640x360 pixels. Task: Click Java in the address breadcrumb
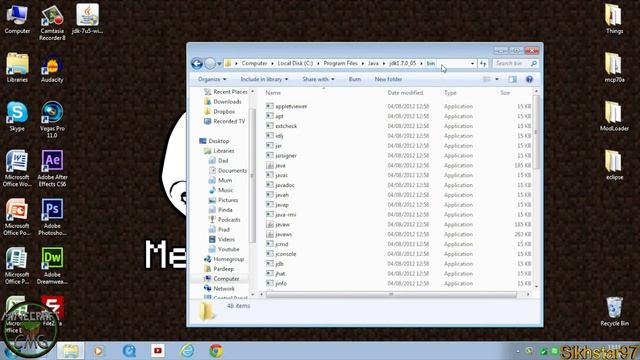(x=373, y=64)
